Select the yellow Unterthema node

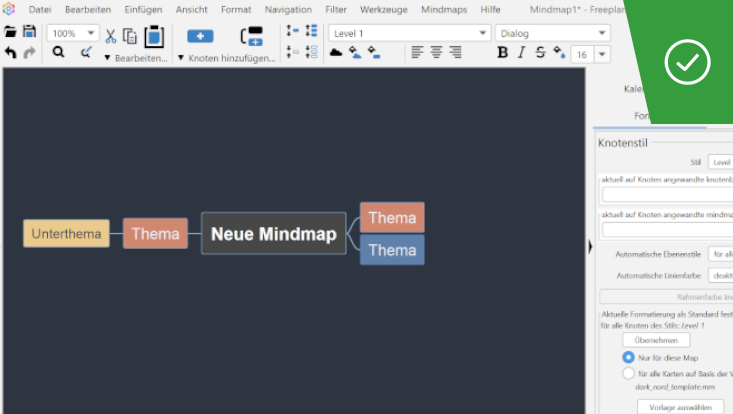[66, 234]
